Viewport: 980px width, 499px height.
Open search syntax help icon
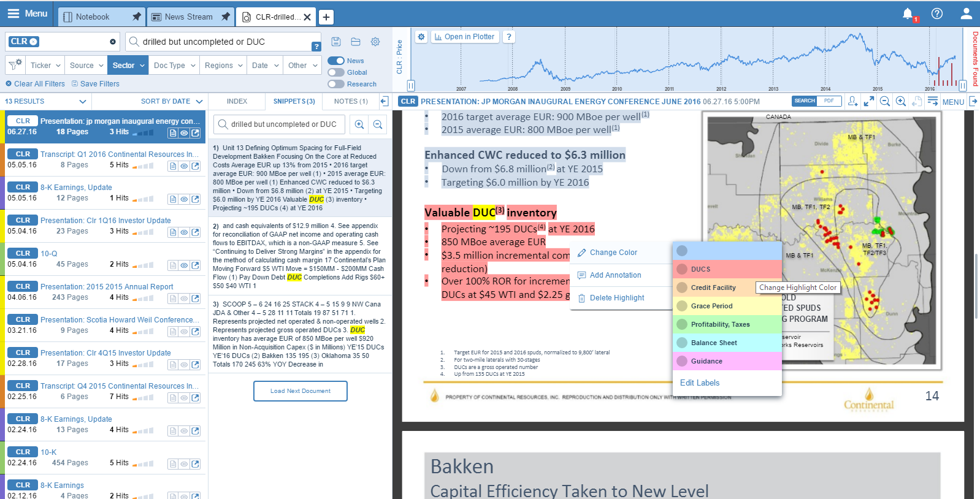coord(316,47)
